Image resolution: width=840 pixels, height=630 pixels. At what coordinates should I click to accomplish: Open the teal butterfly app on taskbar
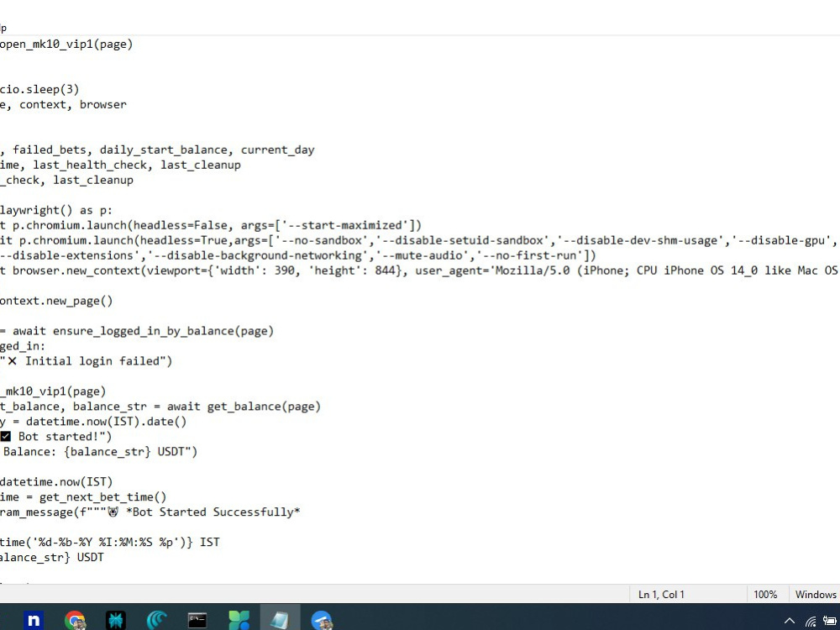point(116,621)
